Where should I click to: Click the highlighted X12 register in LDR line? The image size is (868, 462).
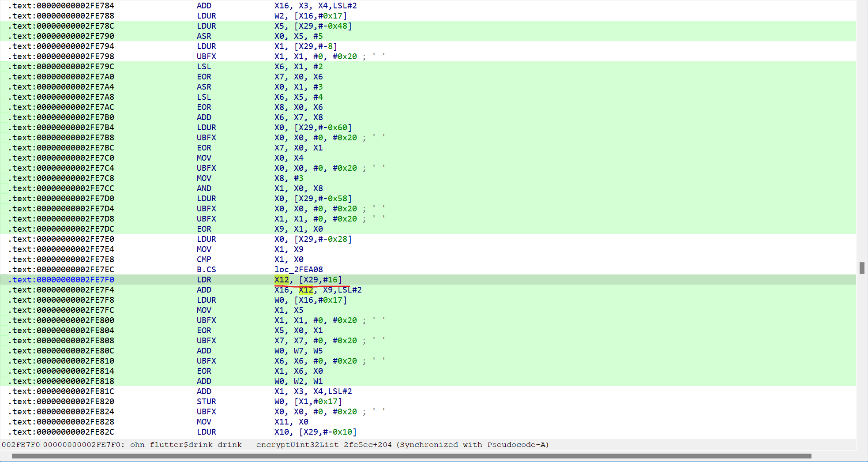click(282, 280)
